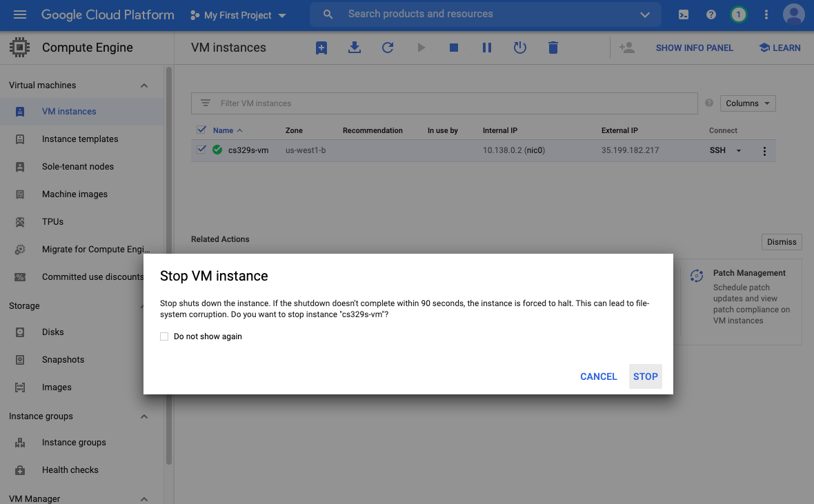This screenshot has width=814, height=504.
Task: Click the LEARN button
Action: (780, 48)
